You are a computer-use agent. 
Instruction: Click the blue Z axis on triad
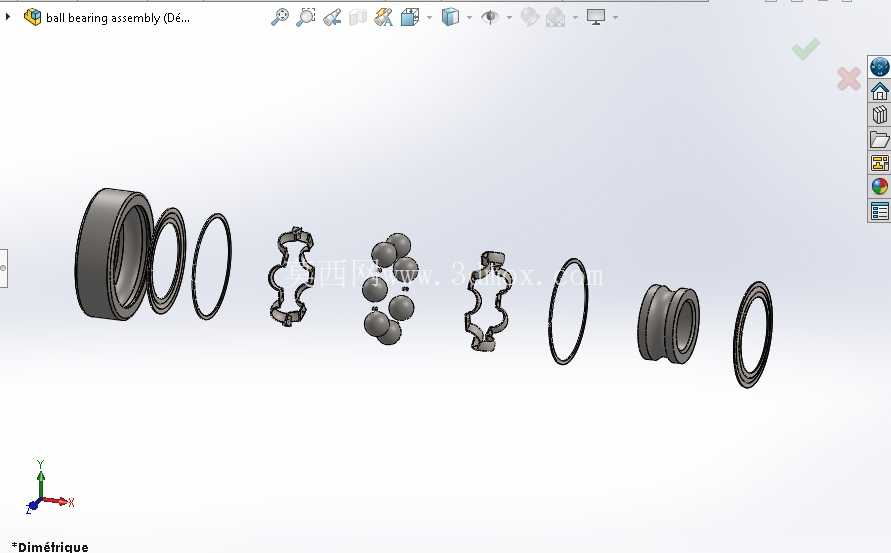coord(32,505)
